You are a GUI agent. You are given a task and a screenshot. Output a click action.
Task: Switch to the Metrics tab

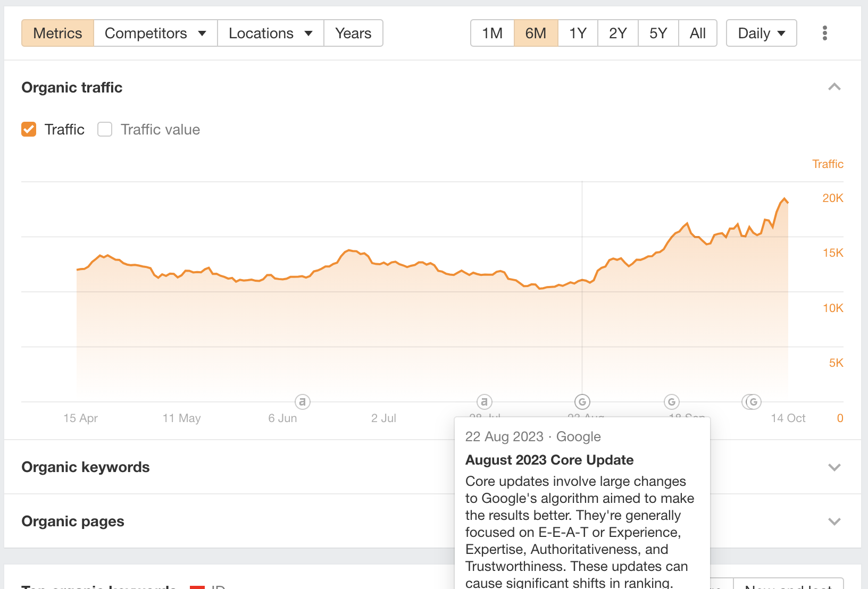coord(57,33)
